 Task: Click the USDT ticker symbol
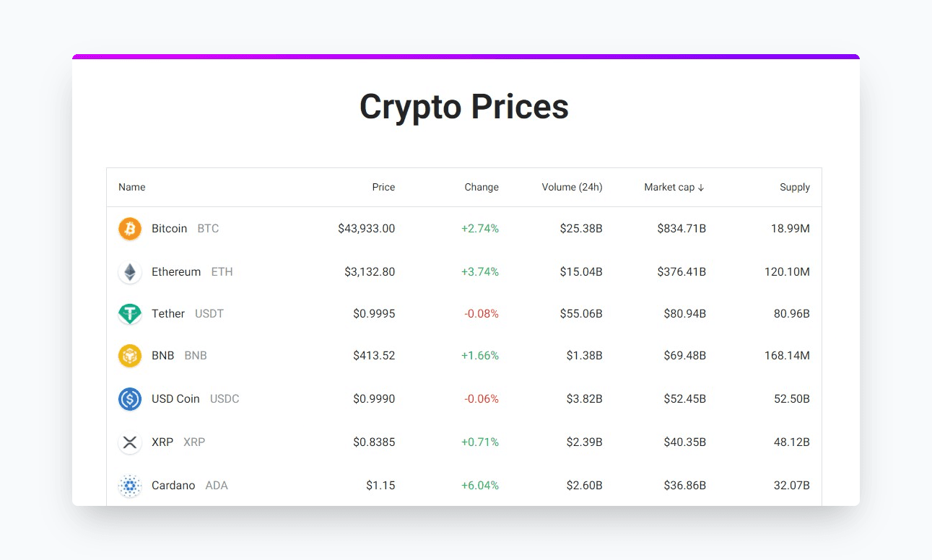click(209, 314)
